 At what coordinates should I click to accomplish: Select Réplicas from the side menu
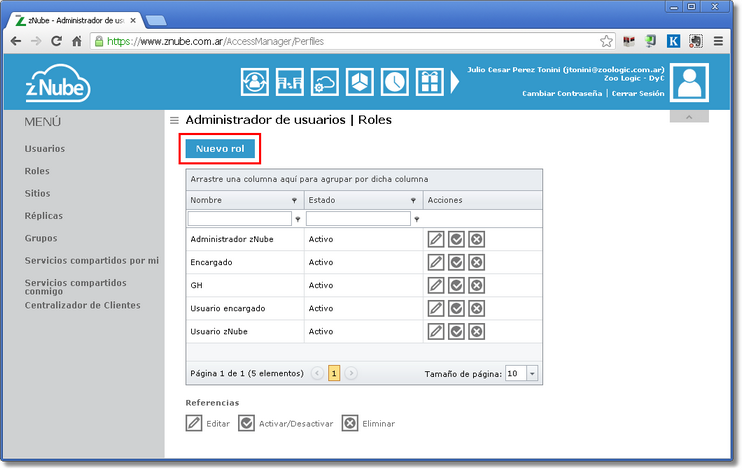coord(44,216)
